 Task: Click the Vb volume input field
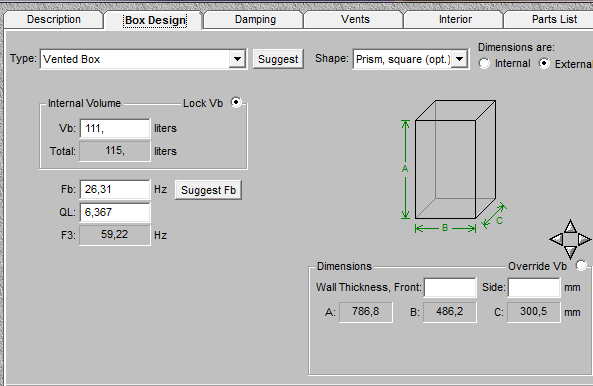115,129
